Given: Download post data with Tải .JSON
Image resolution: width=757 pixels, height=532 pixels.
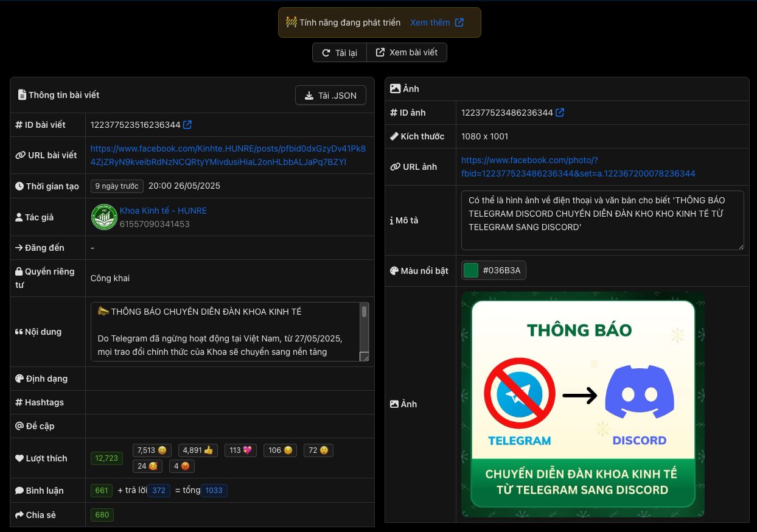Looking at the screenshot, I should (x=330, y=96).
